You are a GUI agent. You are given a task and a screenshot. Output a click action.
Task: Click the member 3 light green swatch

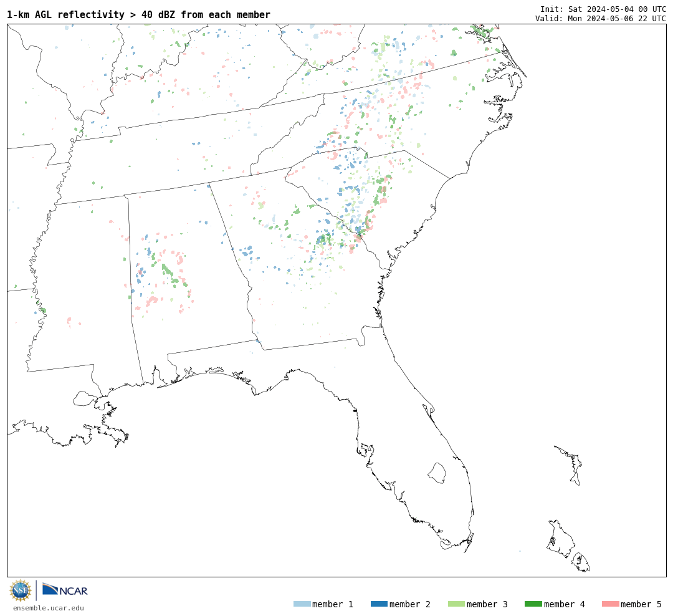(456, 604)
